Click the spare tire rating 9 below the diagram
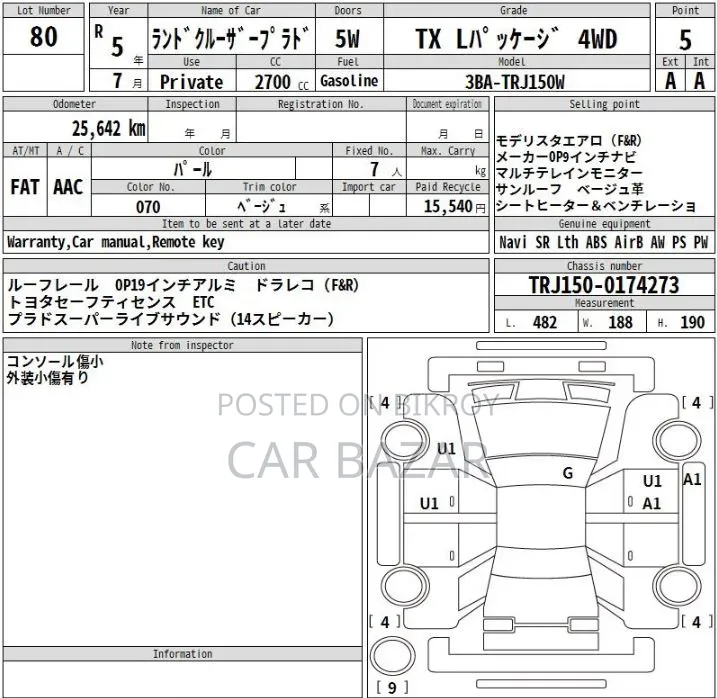The width and height of the screenshot is (717, 698). pos(392,687)
